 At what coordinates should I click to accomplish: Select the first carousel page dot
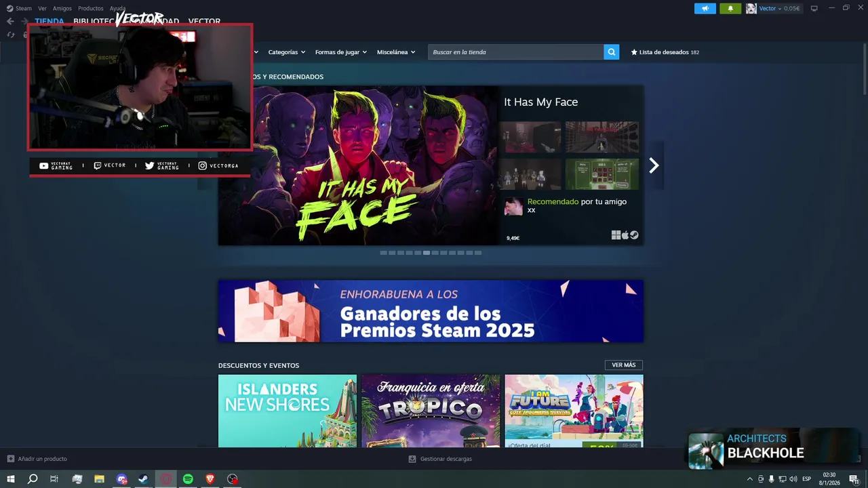(x=384, y=253)
